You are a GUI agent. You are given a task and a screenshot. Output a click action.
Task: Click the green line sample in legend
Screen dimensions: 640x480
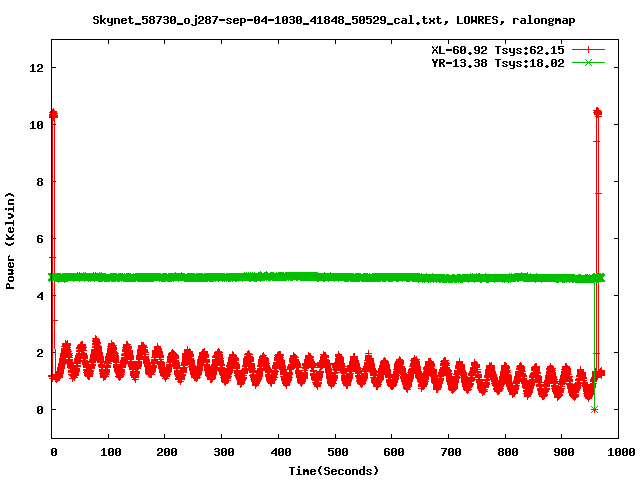point(588,63)
